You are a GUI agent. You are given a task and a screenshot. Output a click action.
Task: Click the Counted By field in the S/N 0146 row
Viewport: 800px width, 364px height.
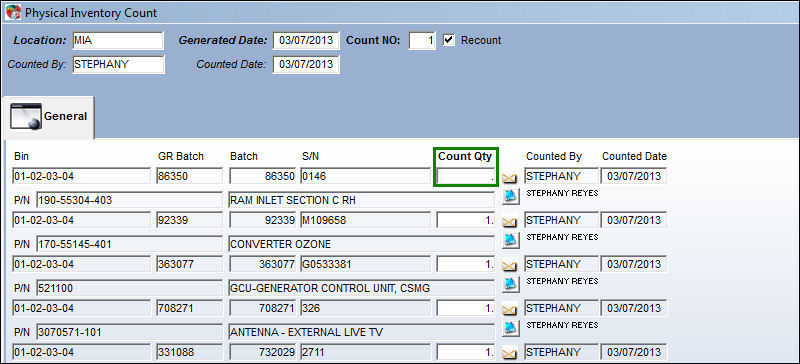[561, 177]
